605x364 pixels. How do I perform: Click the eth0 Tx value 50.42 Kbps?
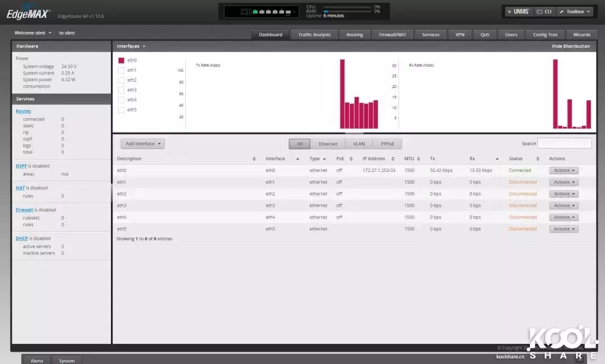pos(441,170)
